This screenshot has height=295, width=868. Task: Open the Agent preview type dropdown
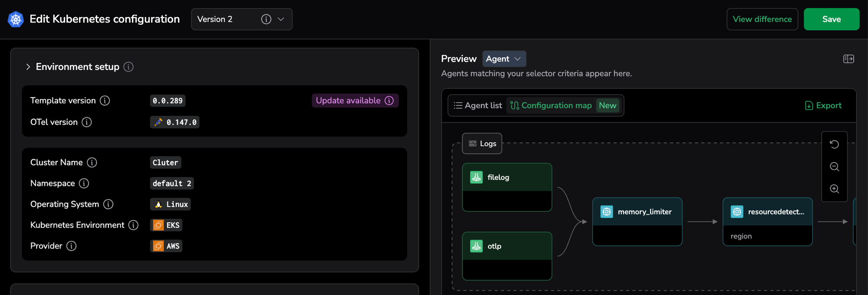point(504,59)
